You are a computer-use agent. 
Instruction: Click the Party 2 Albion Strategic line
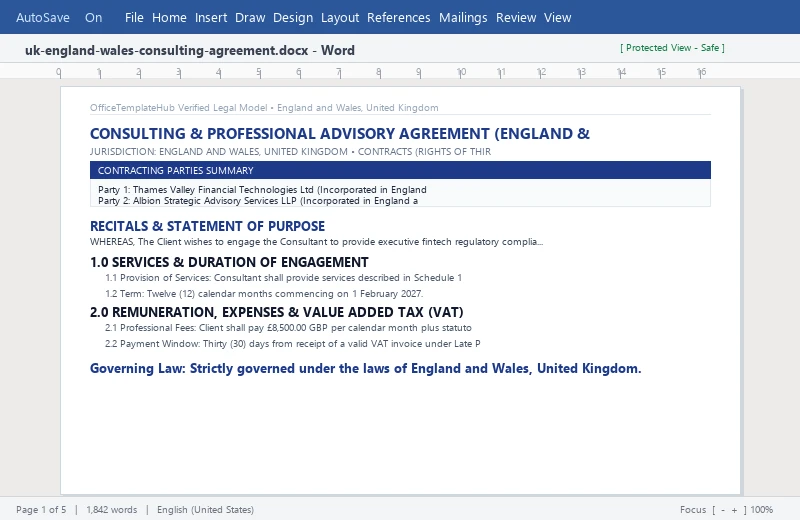(x=258, y=201)
